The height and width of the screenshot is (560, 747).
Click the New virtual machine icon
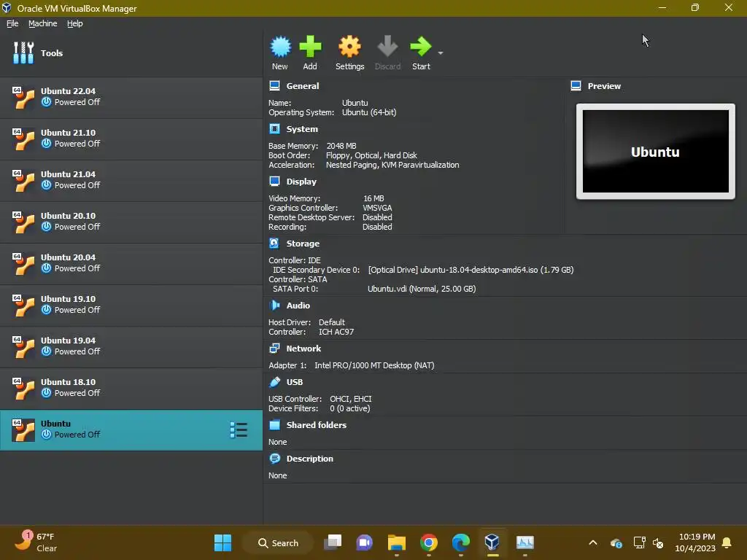click(x=280, y=47)
